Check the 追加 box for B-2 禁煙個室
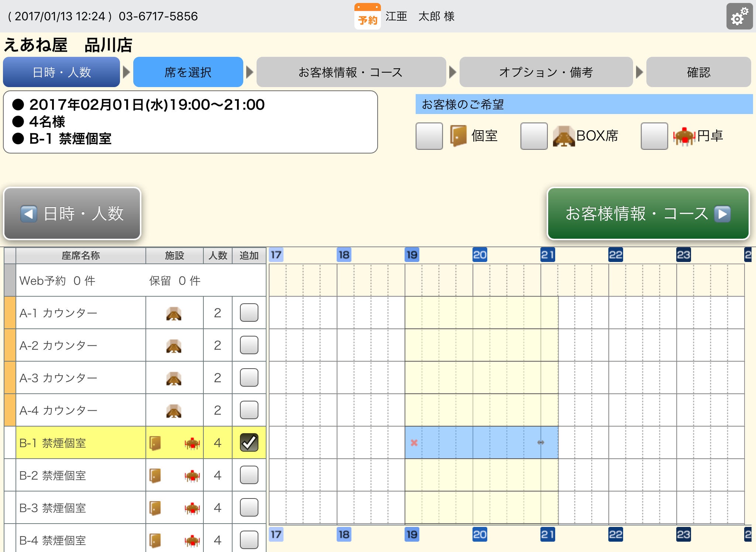 click(249, 475)
